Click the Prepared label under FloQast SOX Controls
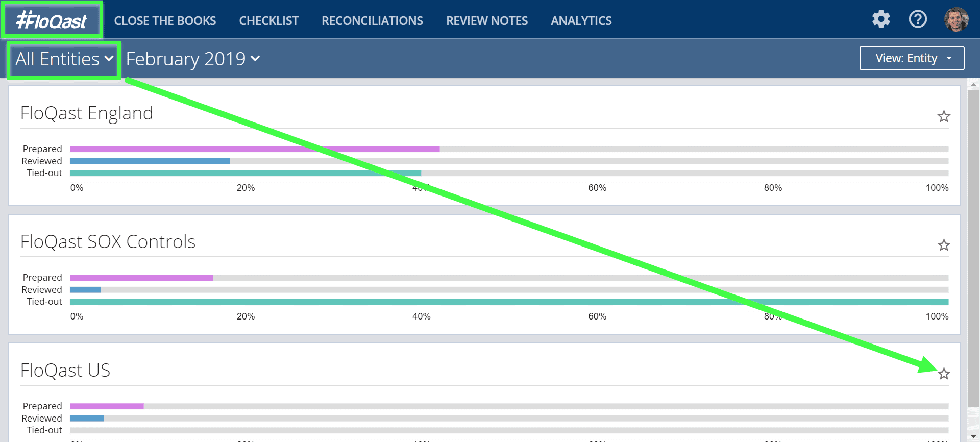Viewport: 980px width, 442px height. click(x=42, y=278)
